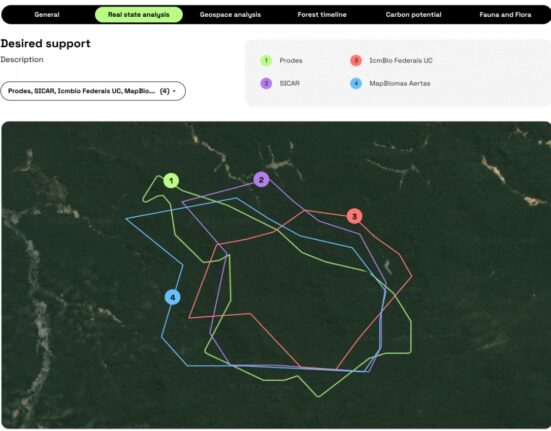Click the purple SICAR legend circle 2
Image resolution: width=551 pixels, height=431 pixels.
coord(266,83)
